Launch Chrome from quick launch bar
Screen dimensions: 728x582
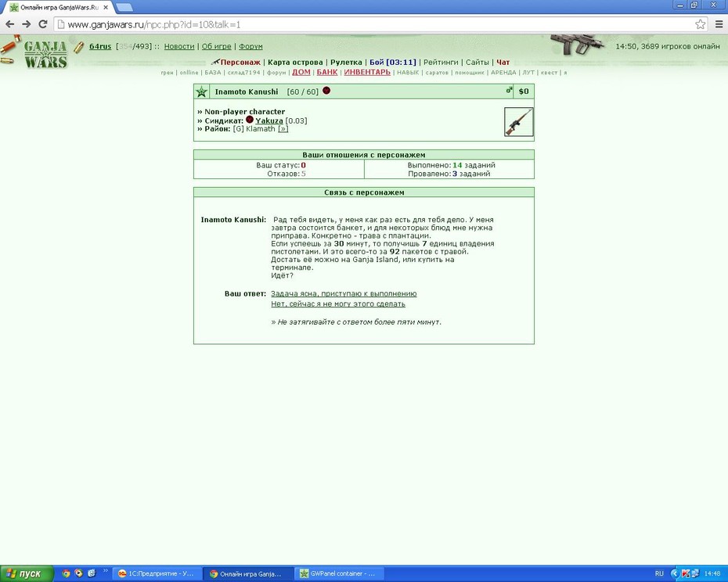click(x=66, y=573)
